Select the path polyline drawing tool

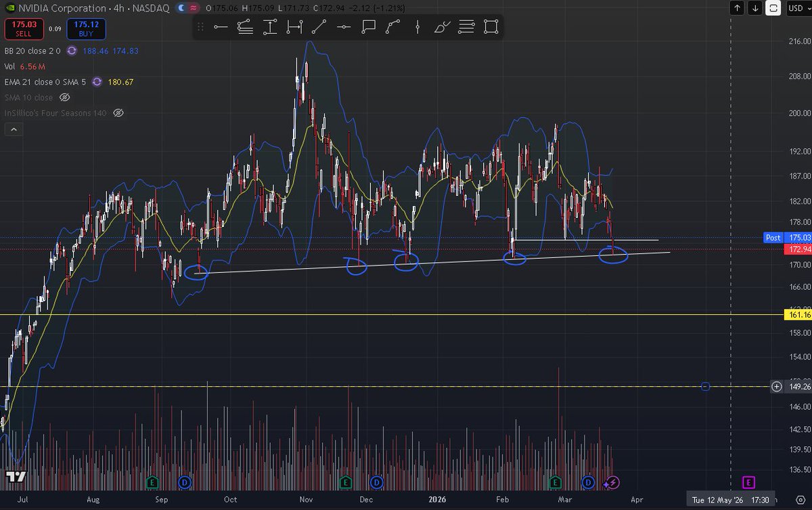click(x=392, y=27)
